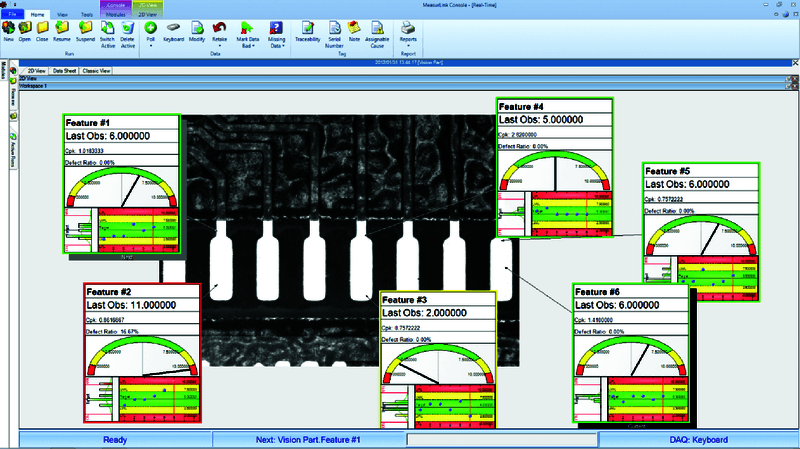Click the New run icon
Image resolution: width=800 pixels, height=449 pixels.
coord(8,28)
